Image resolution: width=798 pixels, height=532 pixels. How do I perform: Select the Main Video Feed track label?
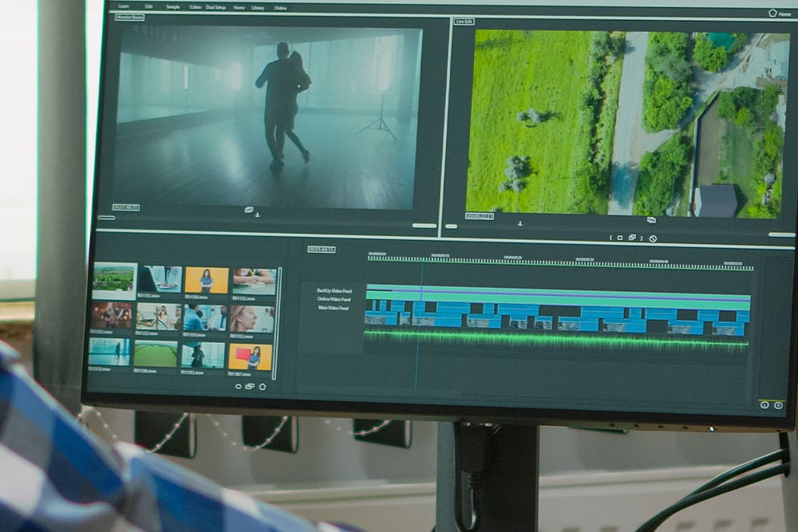coord(334,308)
